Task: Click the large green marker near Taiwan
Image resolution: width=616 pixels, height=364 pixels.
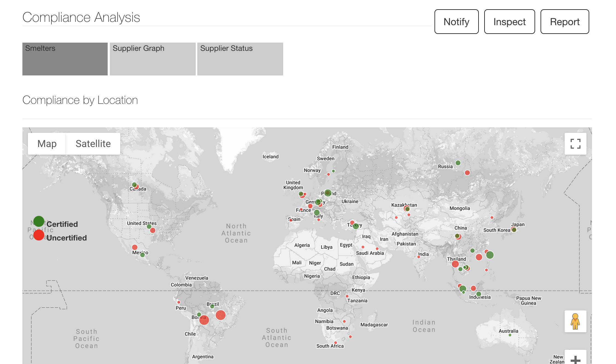Action: coord(490,255)
